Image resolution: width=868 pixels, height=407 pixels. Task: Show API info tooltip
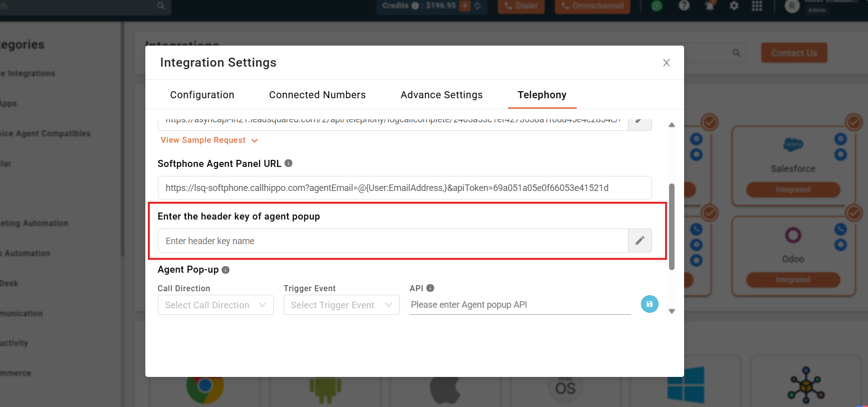(430, 288)
